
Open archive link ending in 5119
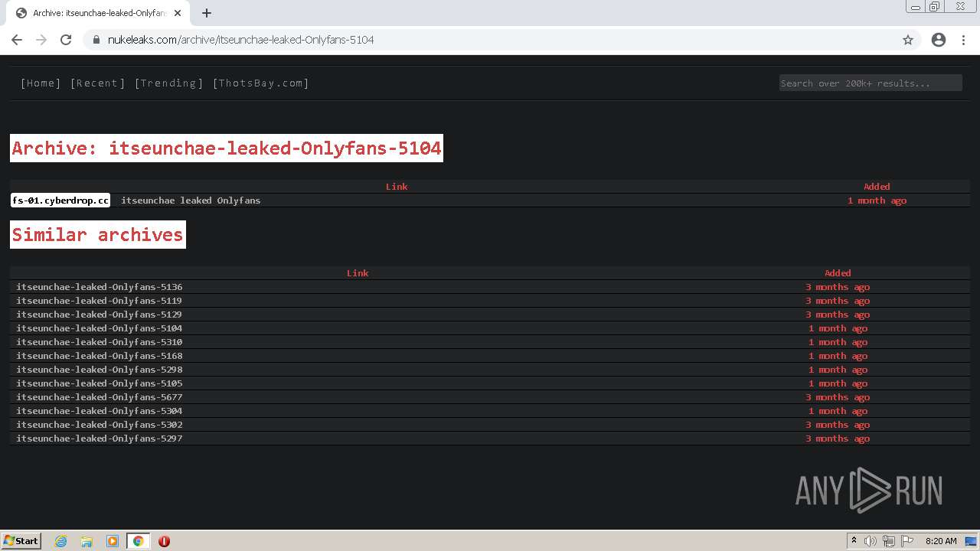pyautogui.click(x=100, y=301)
